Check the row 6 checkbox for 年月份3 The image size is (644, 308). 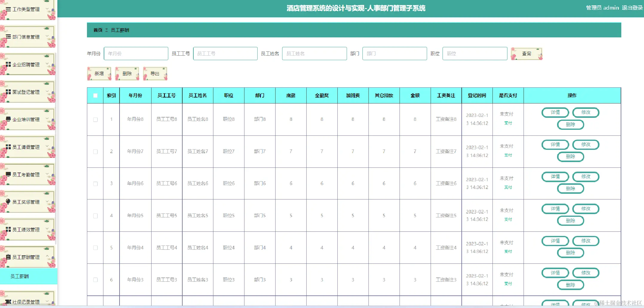click(95, 280)
